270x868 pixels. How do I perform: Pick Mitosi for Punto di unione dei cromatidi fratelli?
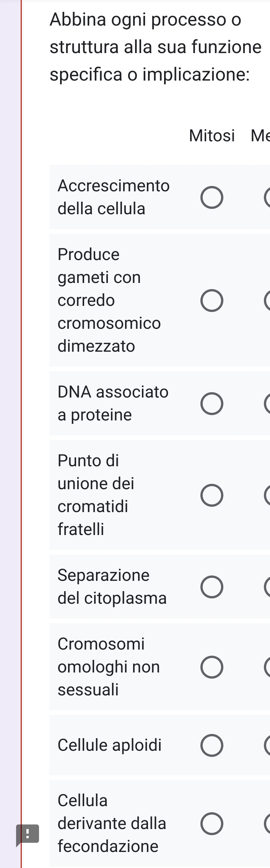(x=212, y=495)
